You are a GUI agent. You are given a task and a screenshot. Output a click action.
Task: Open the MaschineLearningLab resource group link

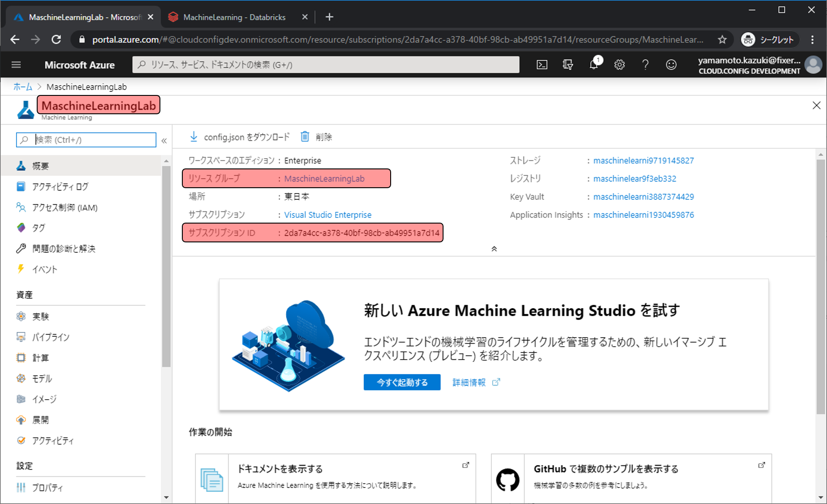(x=324, y=179)
